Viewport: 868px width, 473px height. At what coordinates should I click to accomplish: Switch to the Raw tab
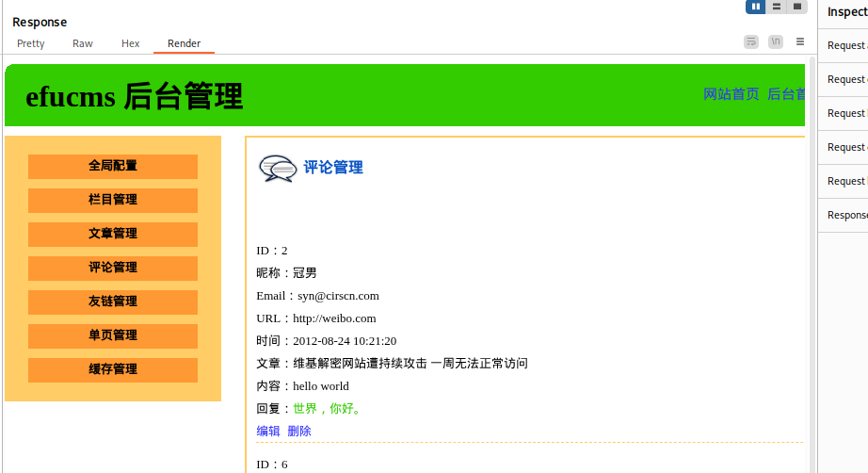[x=83, y=43]
